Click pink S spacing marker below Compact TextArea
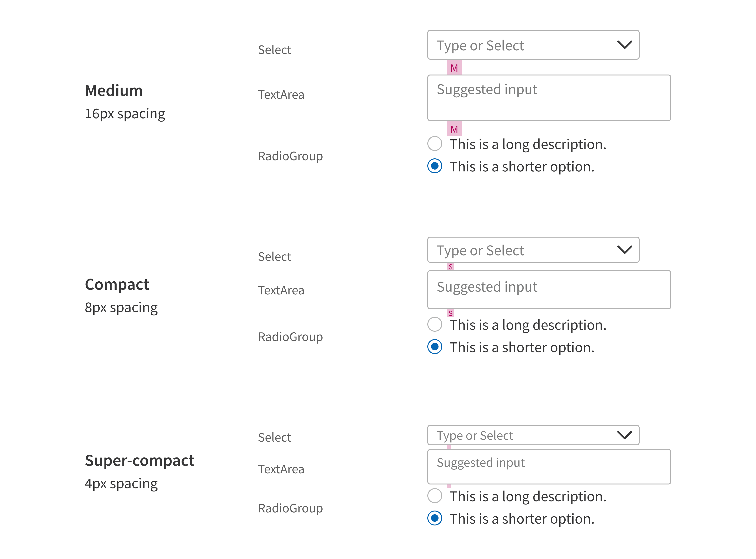This screenshot has height=559, width=756. [450, 313]
